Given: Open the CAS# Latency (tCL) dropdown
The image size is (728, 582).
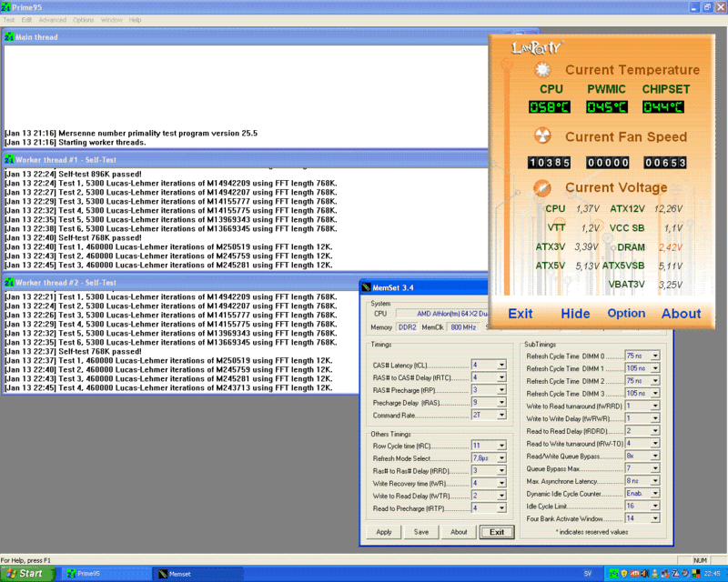Looking at the screenshot, I should [501, 365].
